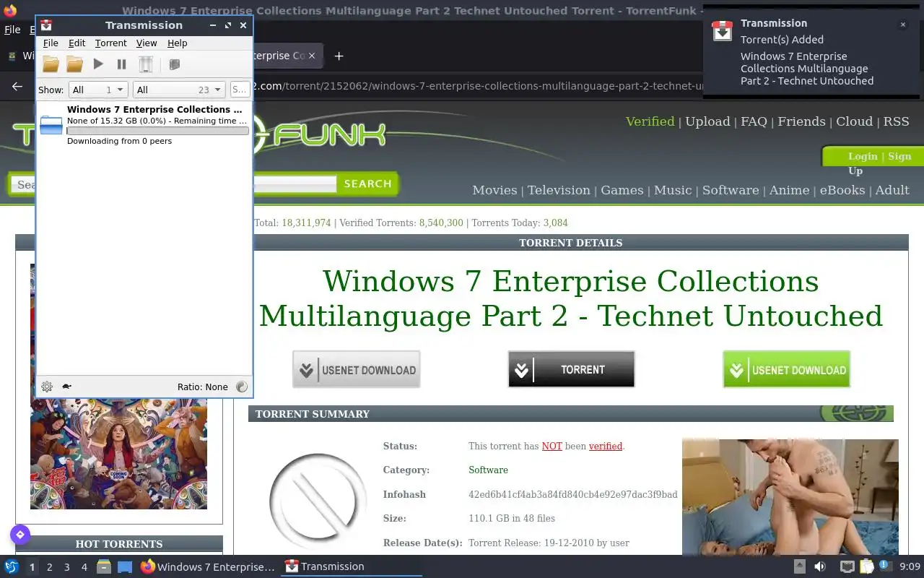Open Transmission options gear icon
The width and height of the screenshot is (924, 578).
coord(47,387)
